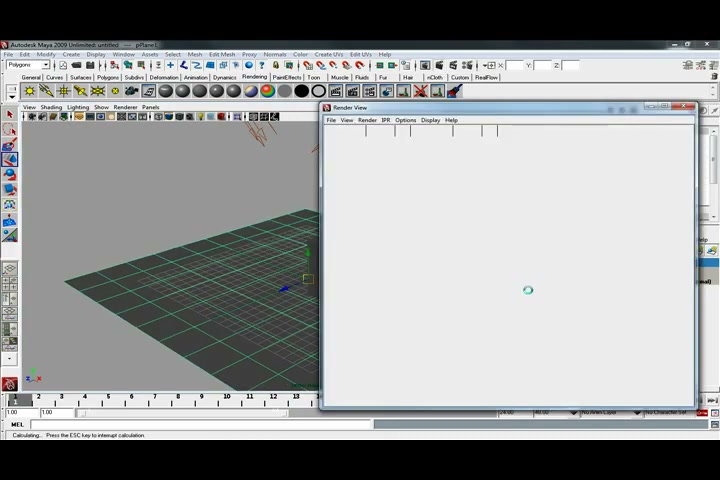Image resolution: width=720 pixels, height=480 pixels.
Task: Select the Lasso tool
Action: tap(10, 129)
